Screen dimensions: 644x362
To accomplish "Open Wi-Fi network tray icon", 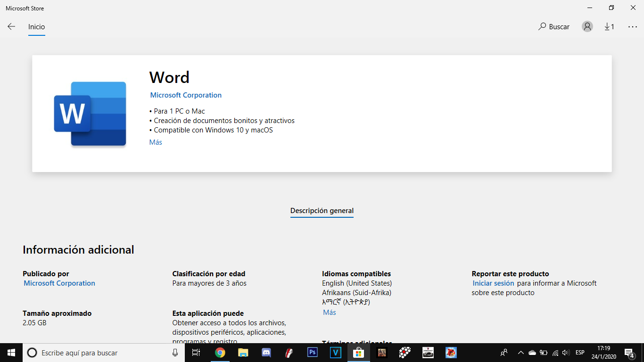I will click(x=555, y=353).
